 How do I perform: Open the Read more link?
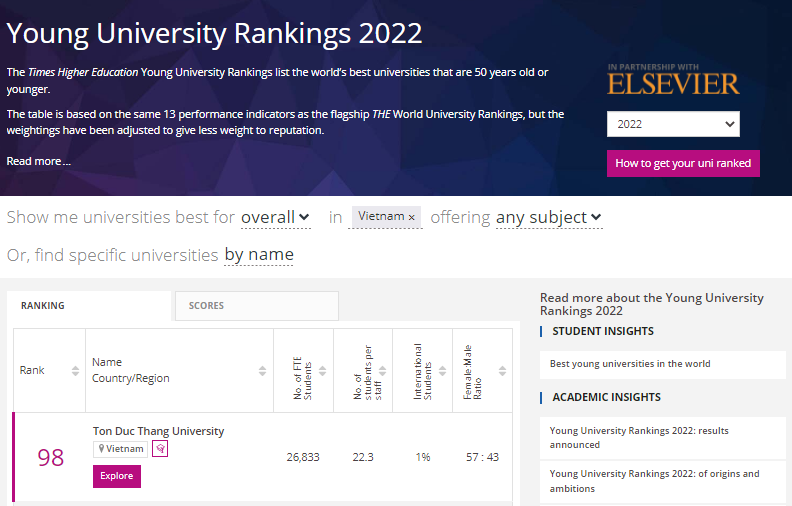(39, 161)
